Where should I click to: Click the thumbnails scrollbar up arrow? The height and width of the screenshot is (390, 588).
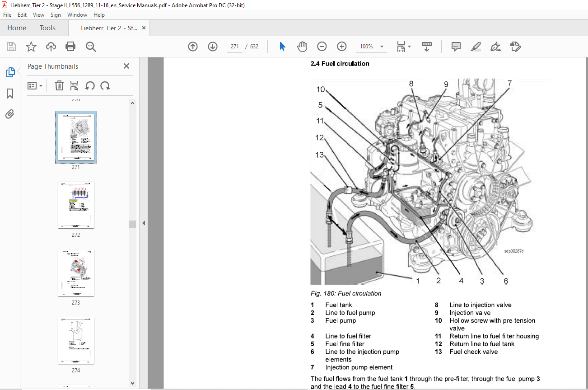click(132, 103)
